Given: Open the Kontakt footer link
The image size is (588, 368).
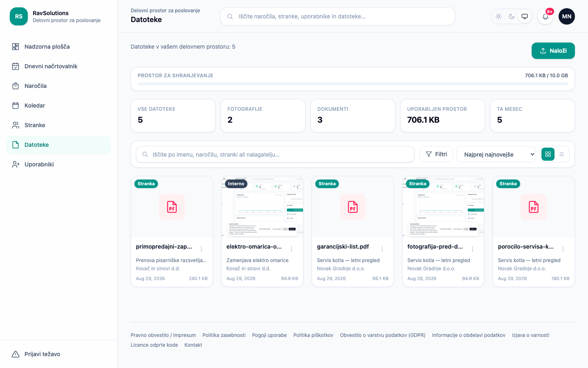Looking at the screenshot, I should tap(193, 345).
